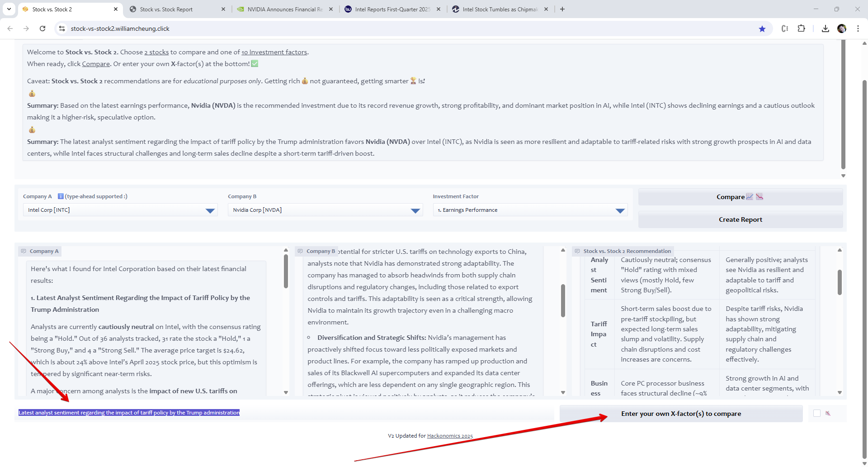Click Enter your own X-factor(s) to compare button
This screenshot has height=467, width=868.
point(681,414)
